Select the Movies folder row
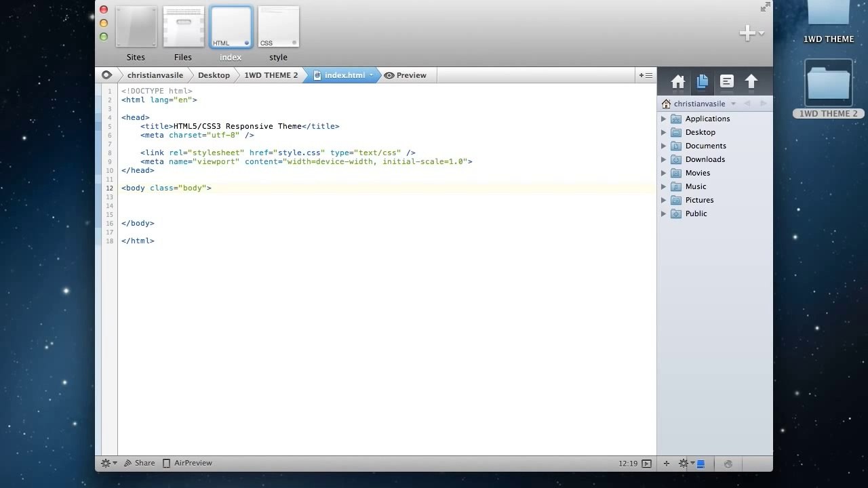This screenshot has width=868, height=488. pyautogui.click(x=715, y=173)
